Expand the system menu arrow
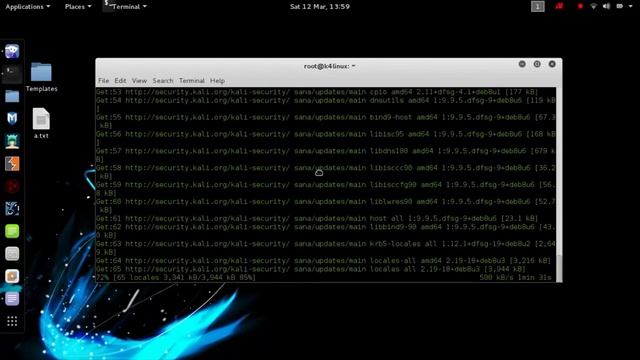 (631, 7)
